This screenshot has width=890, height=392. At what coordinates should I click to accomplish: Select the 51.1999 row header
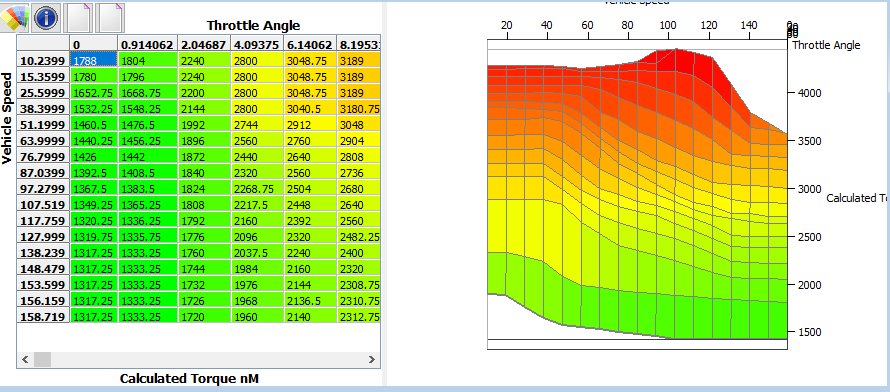[x=43, y=124]
